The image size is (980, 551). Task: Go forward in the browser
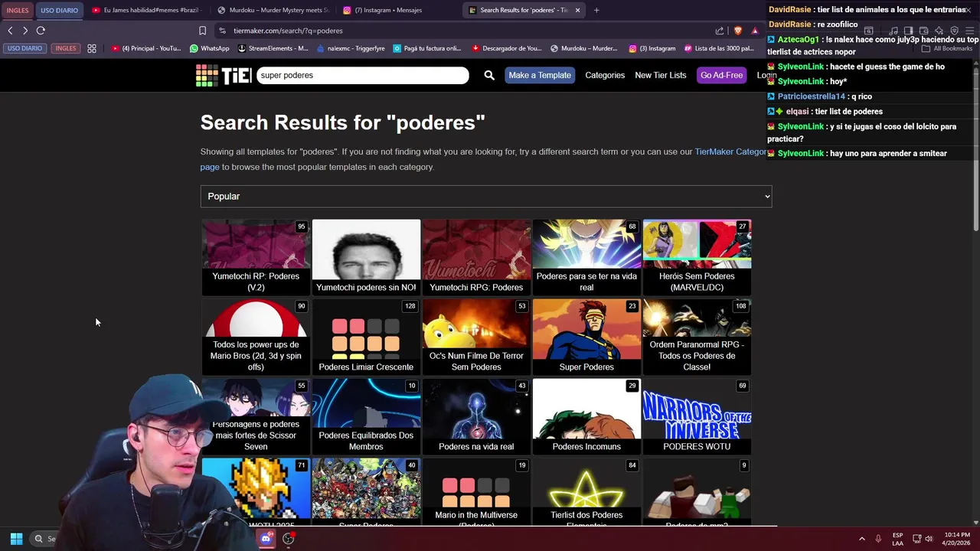click(25, 31)
